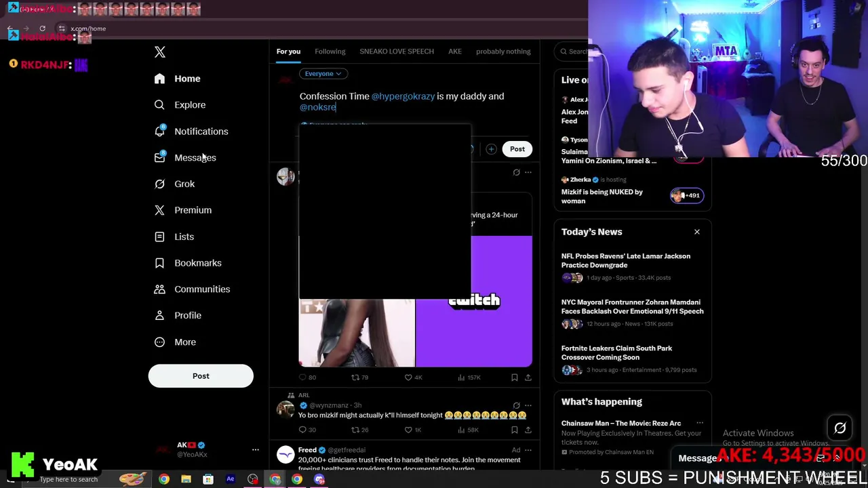Switch to the SNEAKO LOVE SPEECH tab
Screen dimensions: 868x488
397,52
